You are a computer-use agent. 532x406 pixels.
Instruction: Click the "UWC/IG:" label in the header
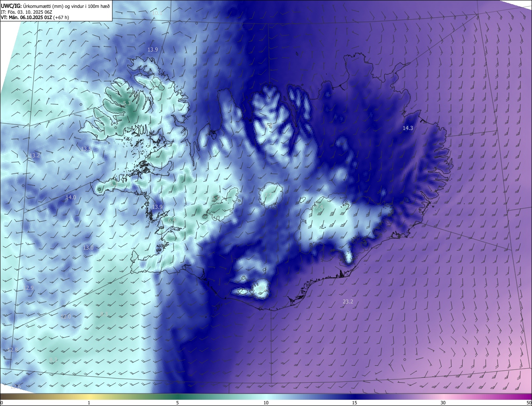[x=12, y=6]
